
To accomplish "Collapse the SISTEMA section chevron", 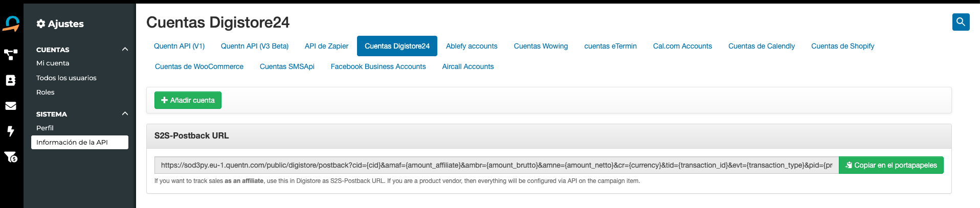I will 125,113.
